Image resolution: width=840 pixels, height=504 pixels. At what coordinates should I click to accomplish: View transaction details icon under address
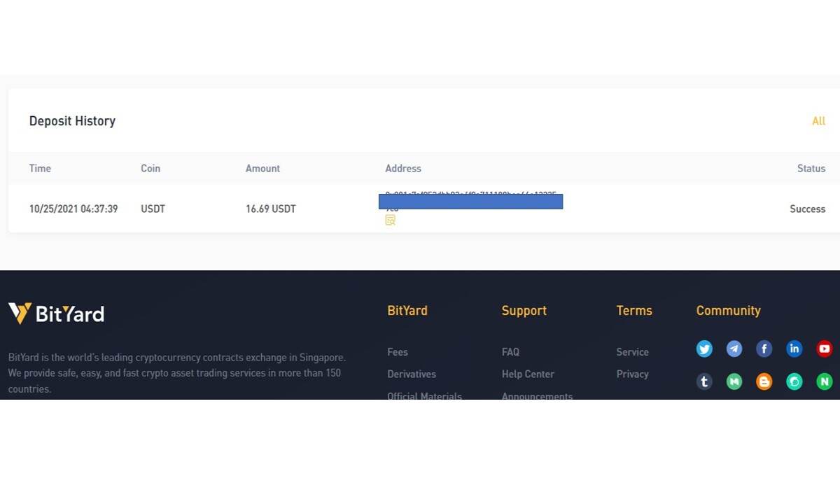coord(391,220)
